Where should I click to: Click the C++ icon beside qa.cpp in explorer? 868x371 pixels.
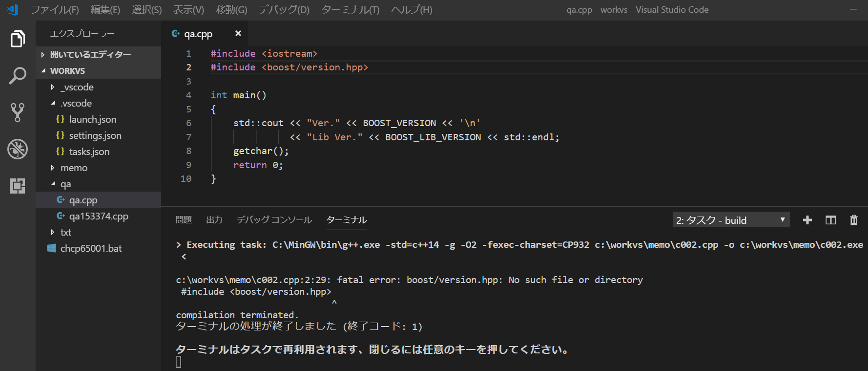coord(61,200)
